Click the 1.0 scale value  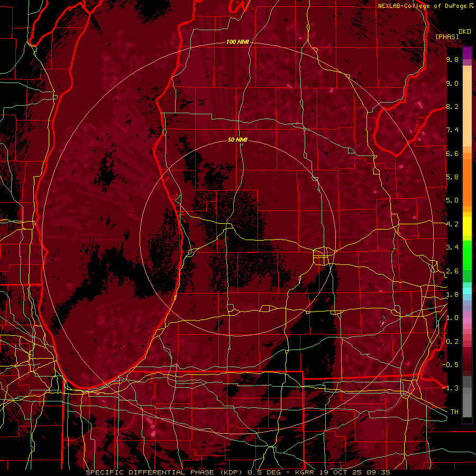(452, 318)
